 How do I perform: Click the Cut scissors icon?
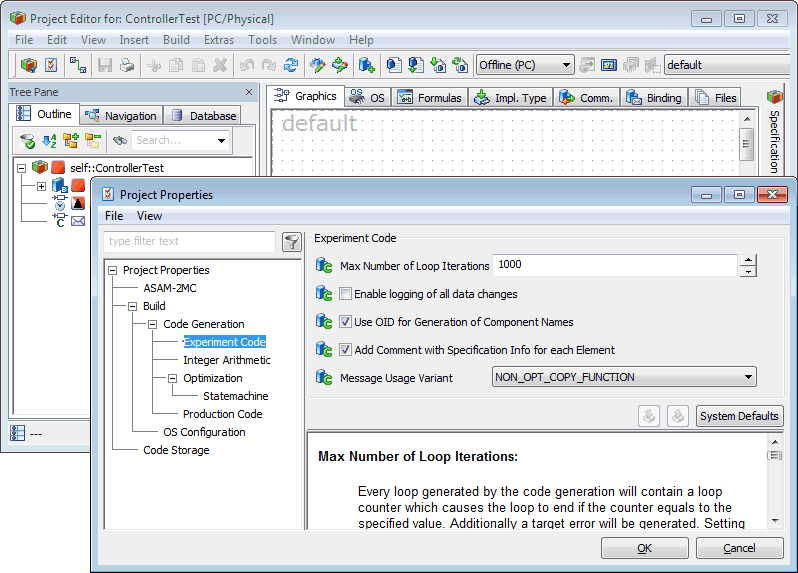[x=154, y=65]
